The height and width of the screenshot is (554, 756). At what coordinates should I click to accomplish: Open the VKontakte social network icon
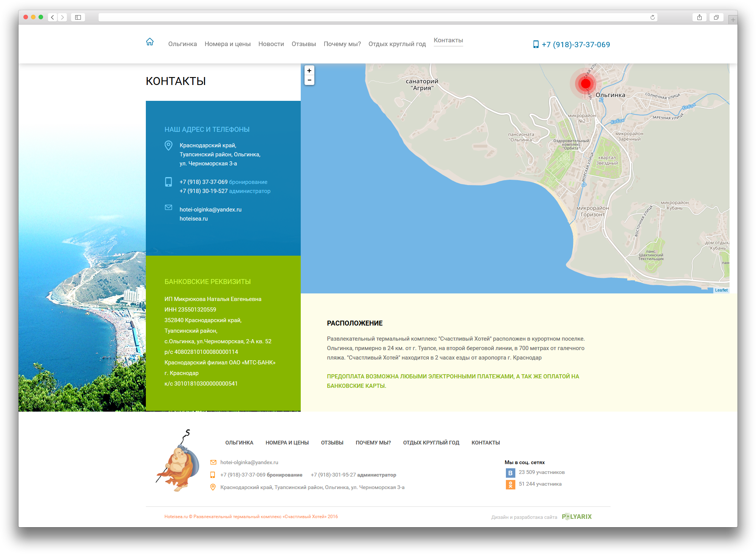510,473
